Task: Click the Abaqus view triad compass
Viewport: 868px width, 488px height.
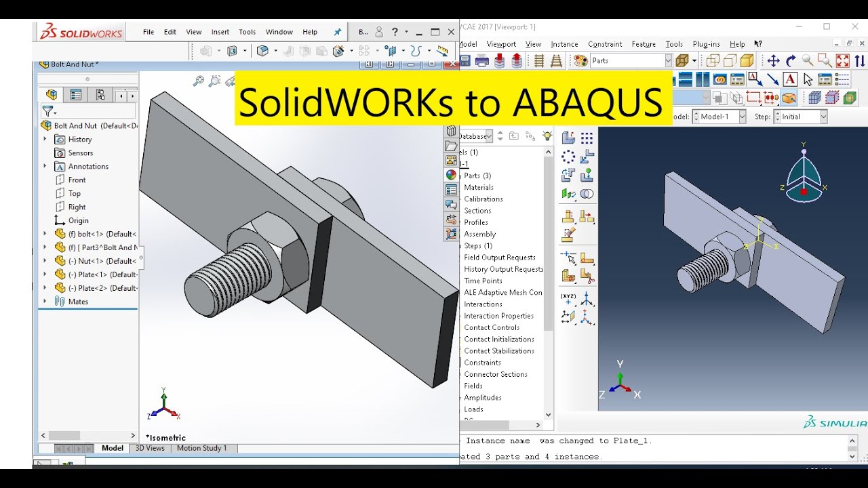Action: click(x=804, y=173)
